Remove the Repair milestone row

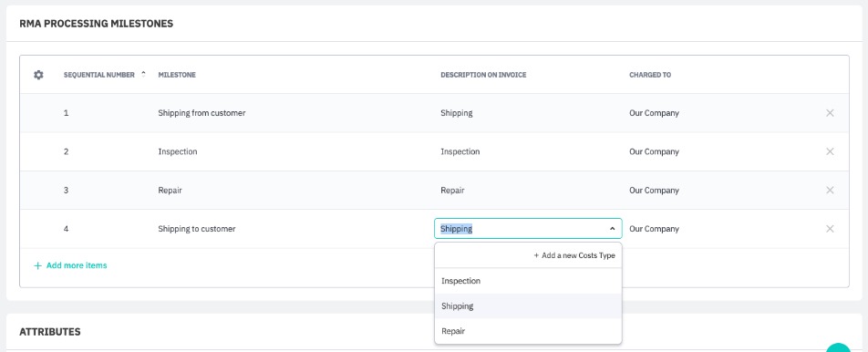(x=830, y=191)
